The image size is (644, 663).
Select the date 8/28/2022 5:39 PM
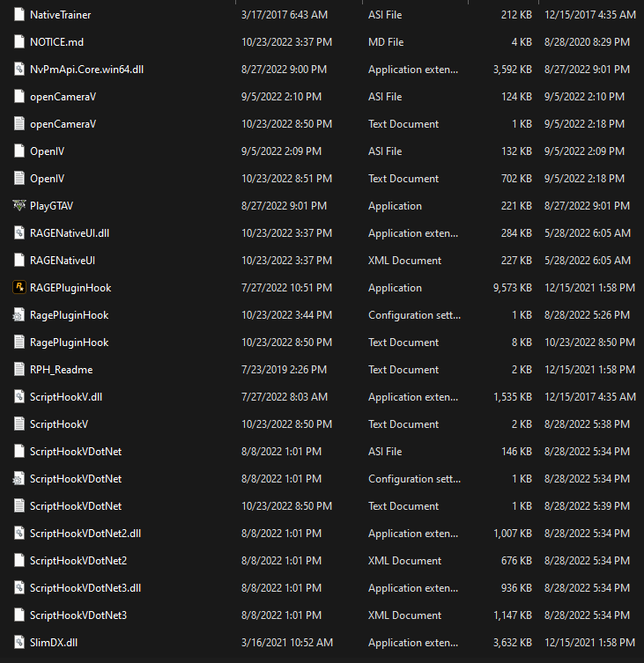pos(587,505)
